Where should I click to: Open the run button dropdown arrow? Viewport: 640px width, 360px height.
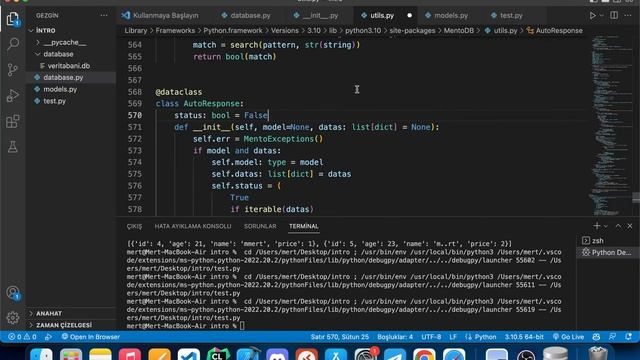click(x=601, y=16)
